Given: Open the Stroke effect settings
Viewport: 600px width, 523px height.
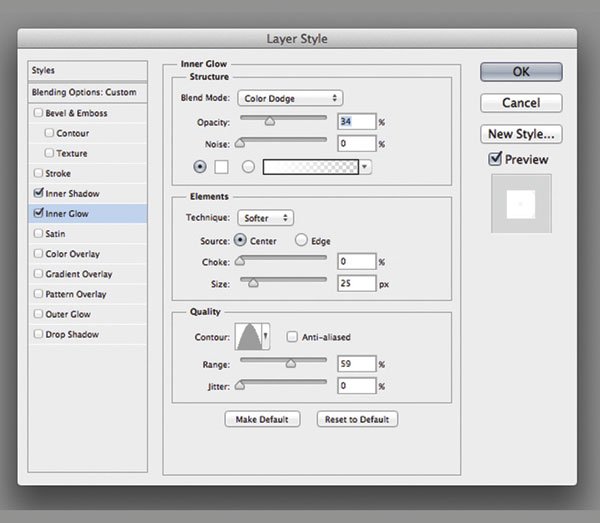Looking at the screenshot, I should (62, 173).
